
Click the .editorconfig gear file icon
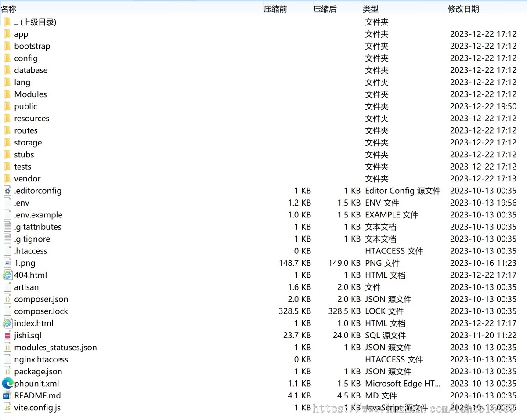click(7, 191)
